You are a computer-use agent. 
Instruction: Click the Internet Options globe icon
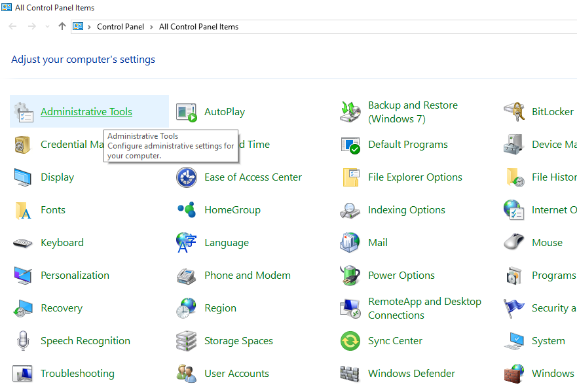513,210
